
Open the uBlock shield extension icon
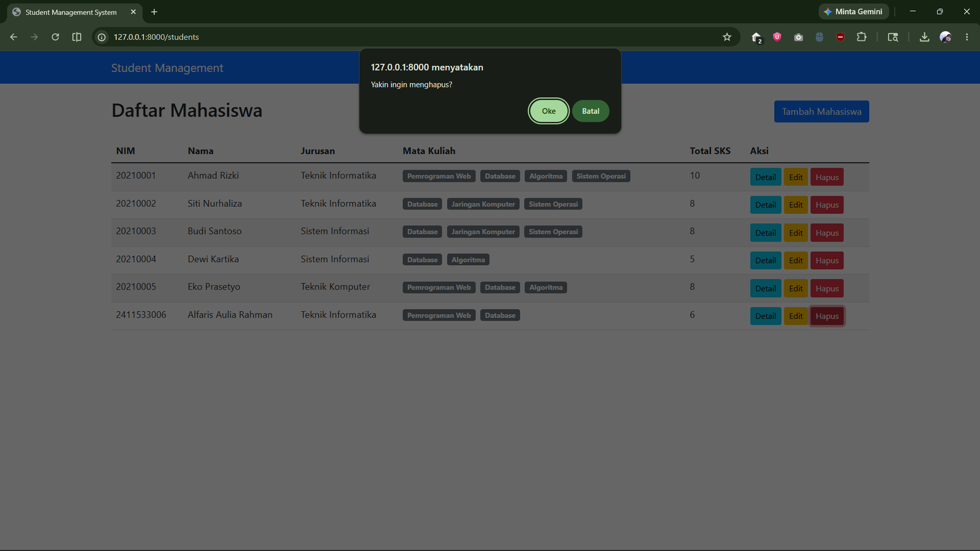click(777, 37)
